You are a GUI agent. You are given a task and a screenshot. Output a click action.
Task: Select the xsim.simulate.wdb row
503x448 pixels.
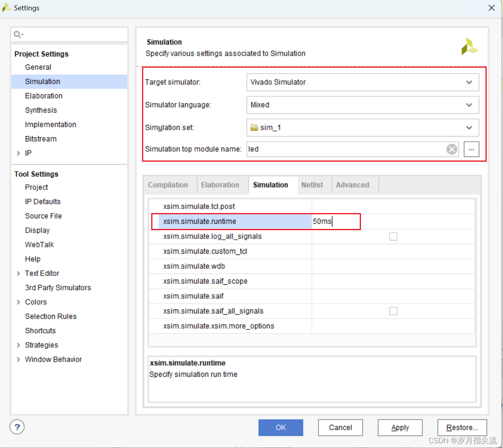click(x=312, y=266)
